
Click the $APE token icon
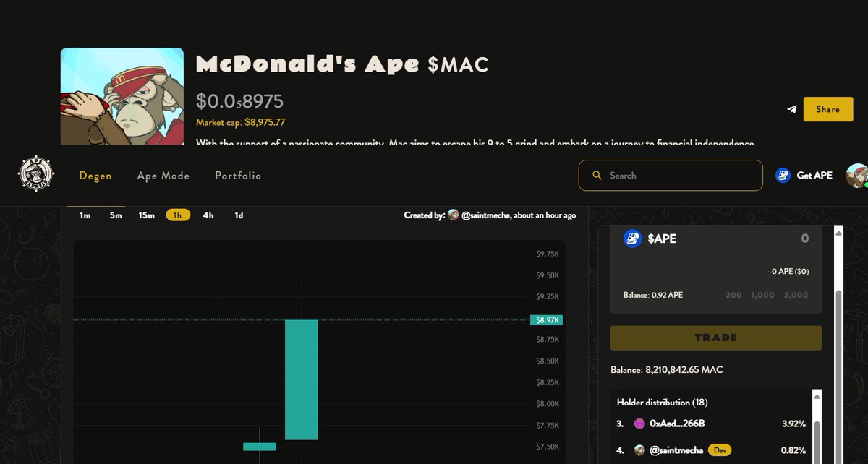click(633, 239)
